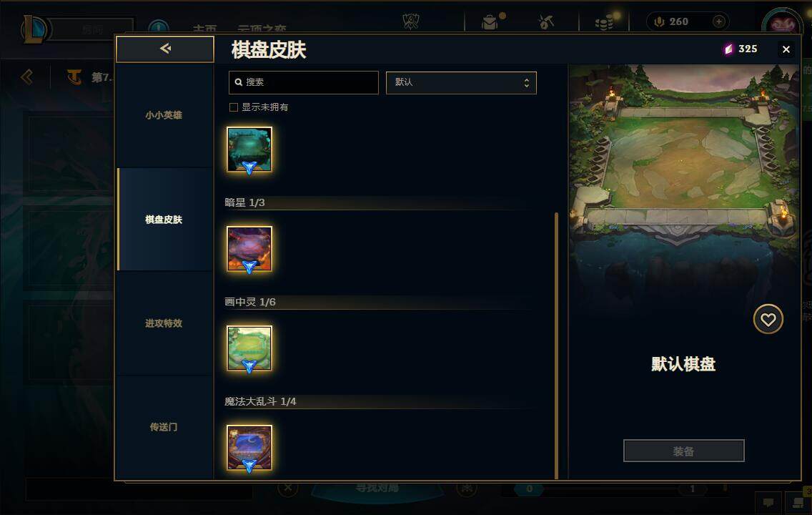Select the 魔法大乱斗 arena skin thumbnail
The image size is (812, 515).
pyautogui.click(x=249, y=448)
